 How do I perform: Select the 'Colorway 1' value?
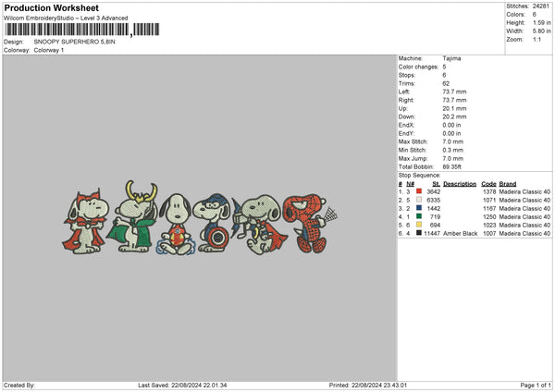tap(49, 50)
